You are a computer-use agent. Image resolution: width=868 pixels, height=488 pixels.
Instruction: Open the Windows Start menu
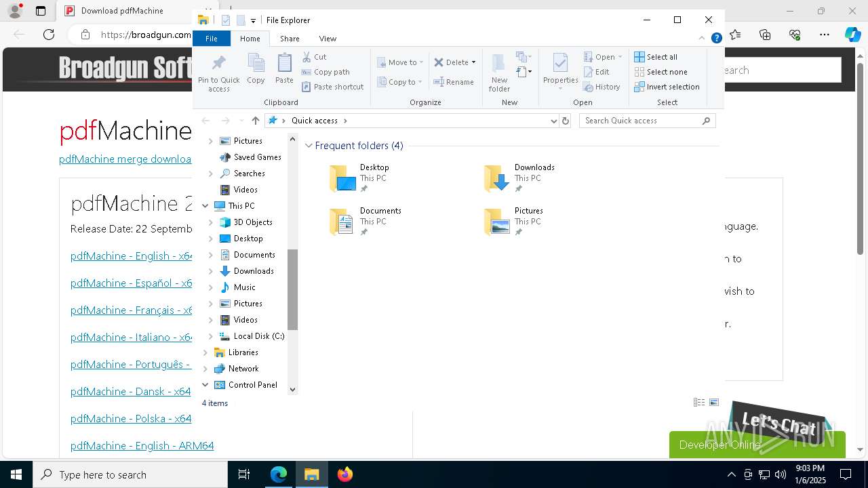coord(16,474)
